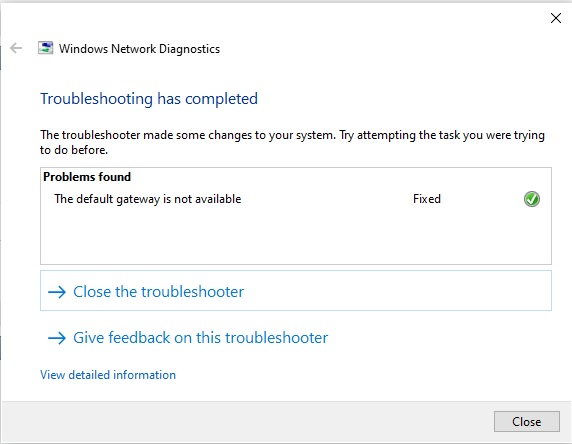Click the 'Problems found' heading
572x444 pixels.
pos(87,177)
